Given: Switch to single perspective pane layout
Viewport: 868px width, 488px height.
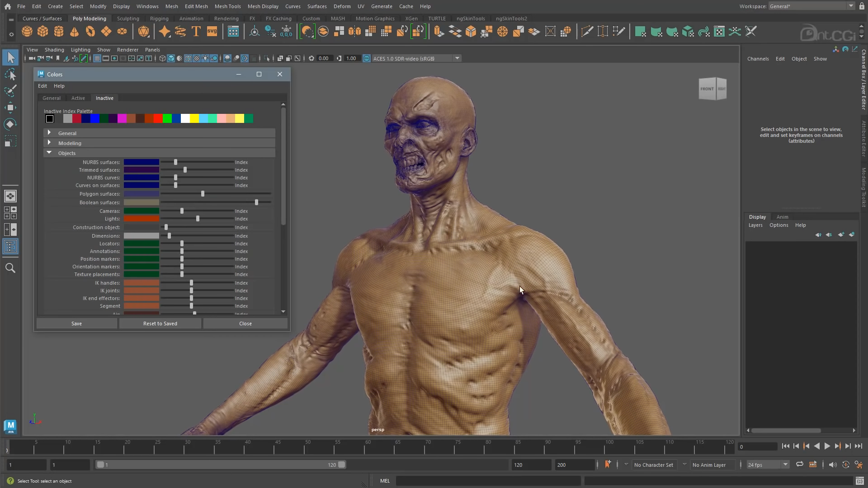Looking at the screenshot, I should pos(10,196).
